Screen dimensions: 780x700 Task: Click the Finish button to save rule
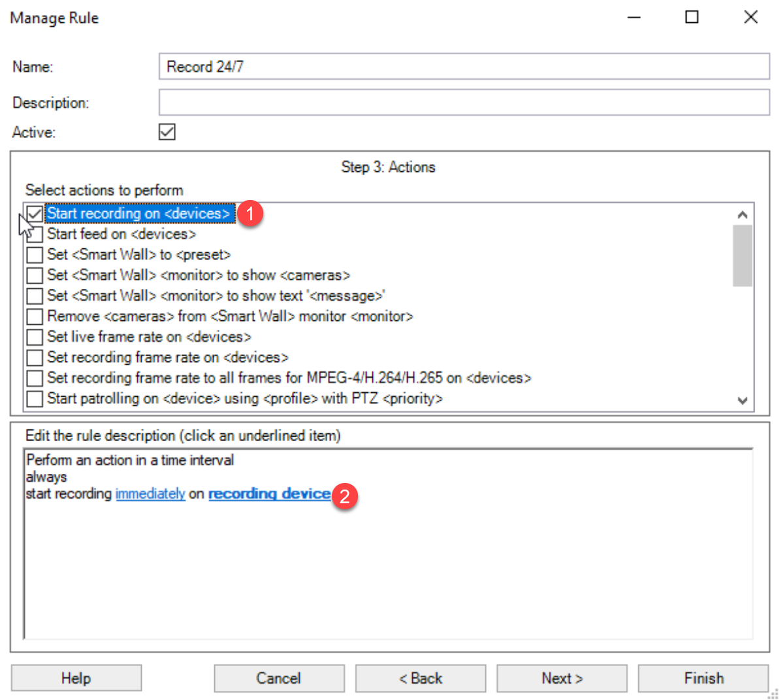point(703,678)
